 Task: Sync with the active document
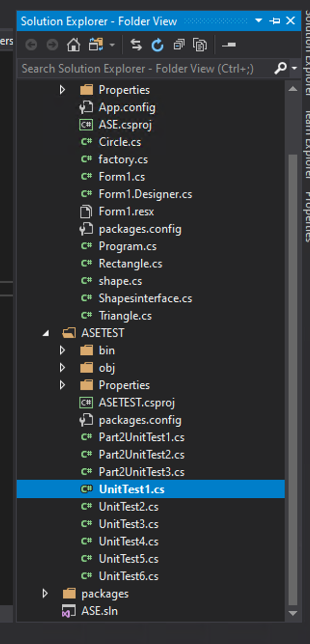(136, 44)
